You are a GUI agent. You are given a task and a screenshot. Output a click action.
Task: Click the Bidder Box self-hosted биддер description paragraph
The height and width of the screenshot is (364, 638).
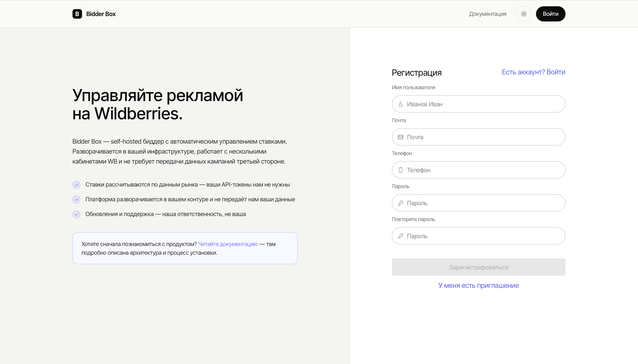coord(179,151)
